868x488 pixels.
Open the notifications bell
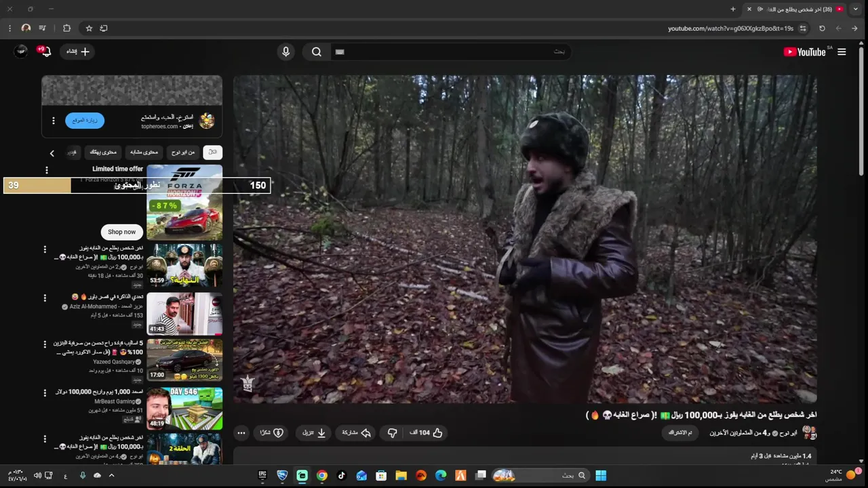click(x=46, y=52)
